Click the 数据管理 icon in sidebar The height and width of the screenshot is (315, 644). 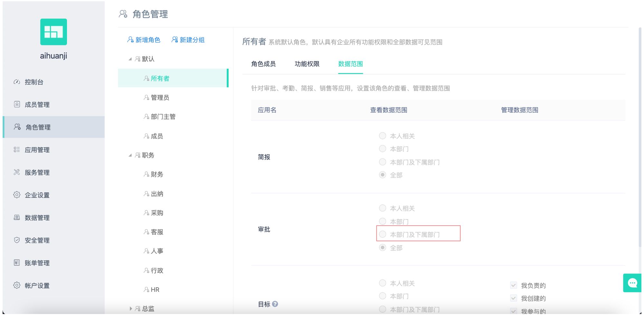tap(17, 218)
